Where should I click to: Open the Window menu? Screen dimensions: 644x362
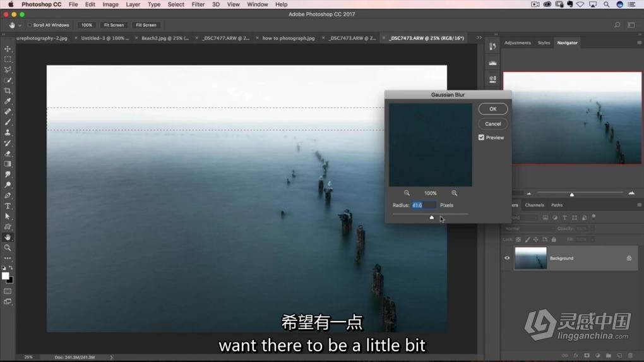[258, 4]
